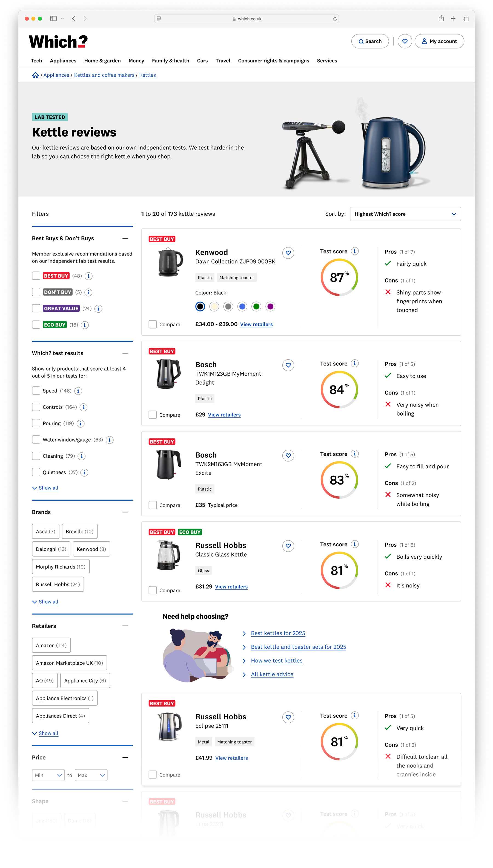Collapse the Best Buys & Don't Buys section
This screenshot has width=493, height=868.
[x=125, y=238]
